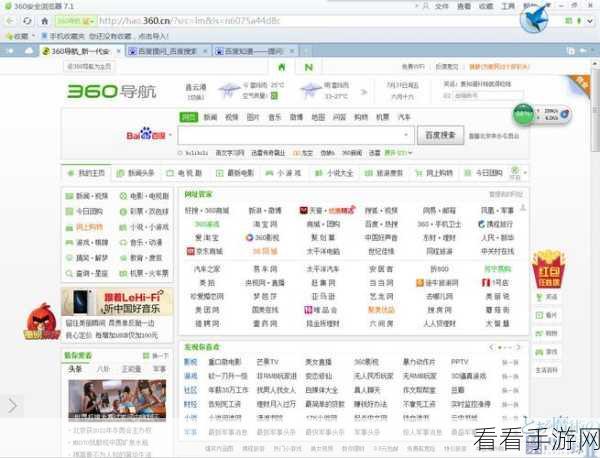Open the 文件 menu
Image resolution: width=600 pixels, height=458 pixels.
442,6
